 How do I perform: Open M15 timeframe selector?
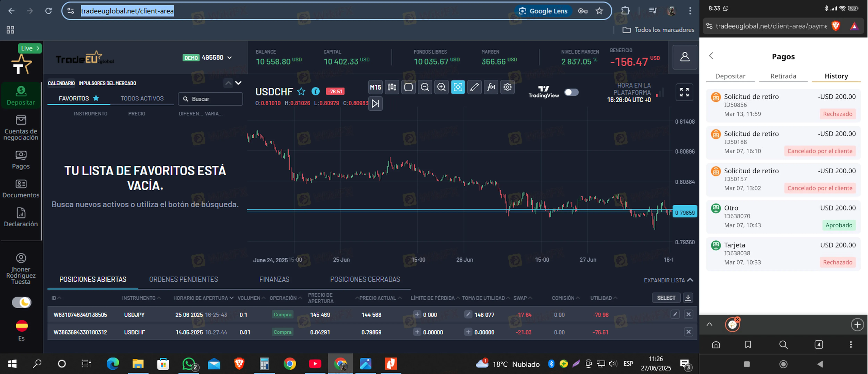[375, 88]
